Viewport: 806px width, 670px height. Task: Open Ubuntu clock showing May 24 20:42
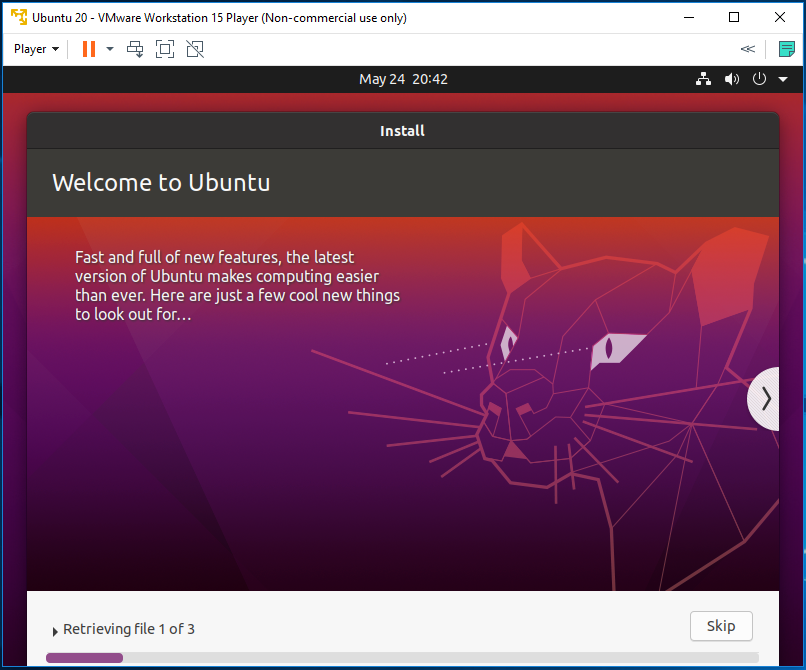[403, 79]
